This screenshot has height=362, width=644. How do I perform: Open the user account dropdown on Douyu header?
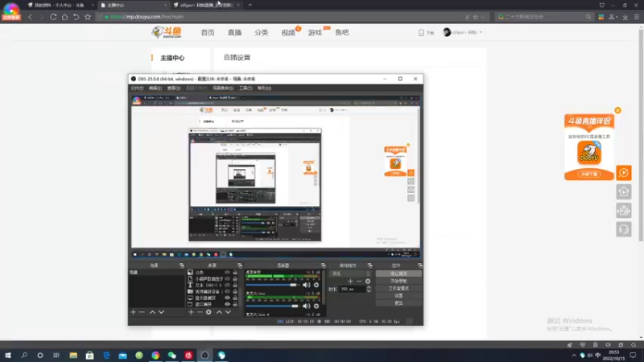click(462, 32)
